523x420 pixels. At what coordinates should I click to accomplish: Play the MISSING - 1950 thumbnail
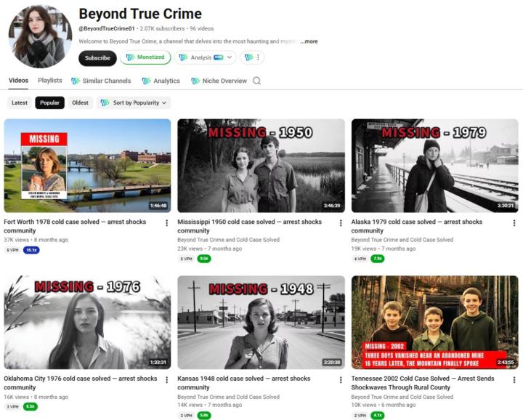click(x=261, y=166)
